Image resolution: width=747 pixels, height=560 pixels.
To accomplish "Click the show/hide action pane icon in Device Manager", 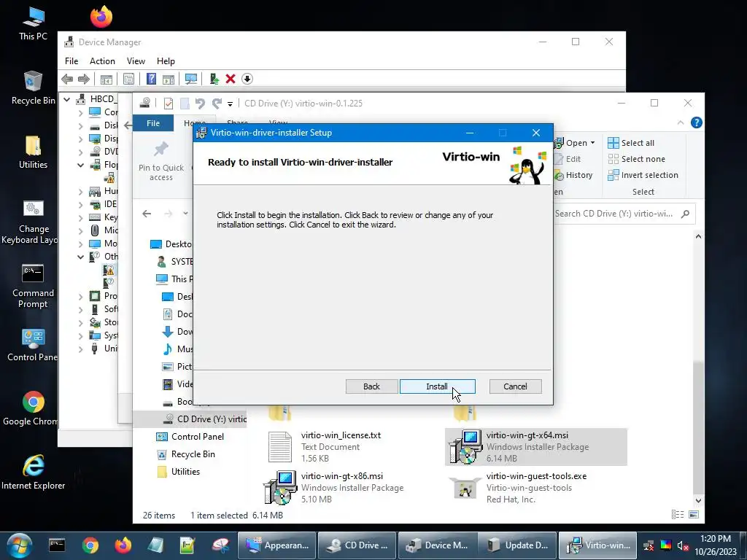I will 169,79.
